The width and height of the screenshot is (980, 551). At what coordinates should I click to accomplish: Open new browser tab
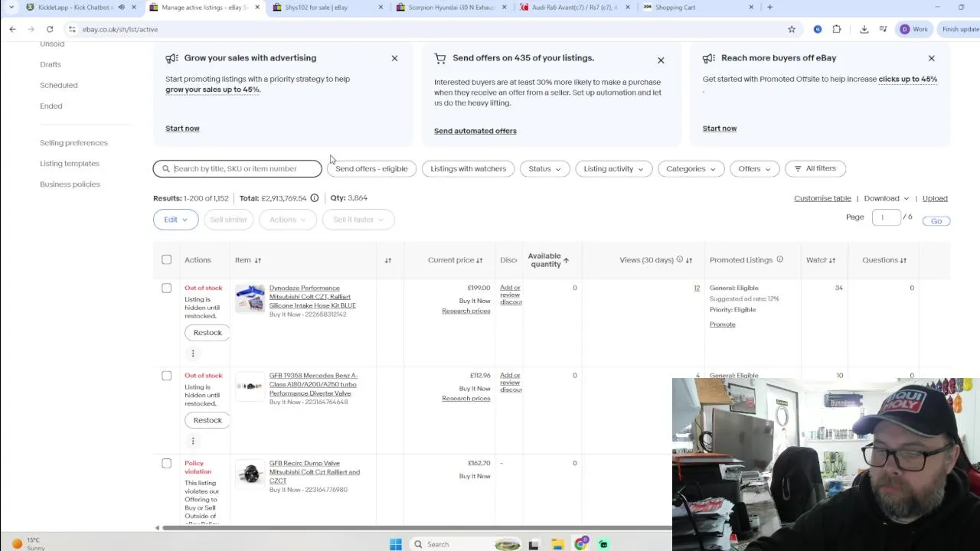(769, 8)
